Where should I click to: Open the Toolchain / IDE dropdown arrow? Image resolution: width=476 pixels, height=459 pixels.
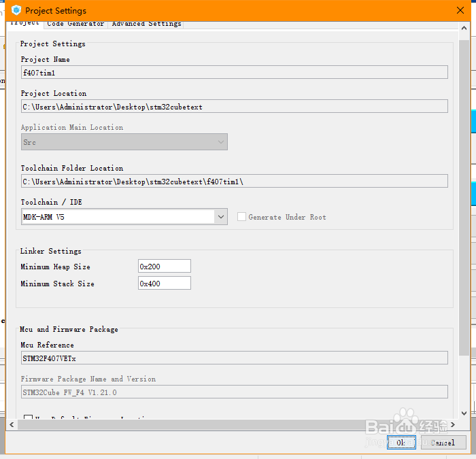221,217
